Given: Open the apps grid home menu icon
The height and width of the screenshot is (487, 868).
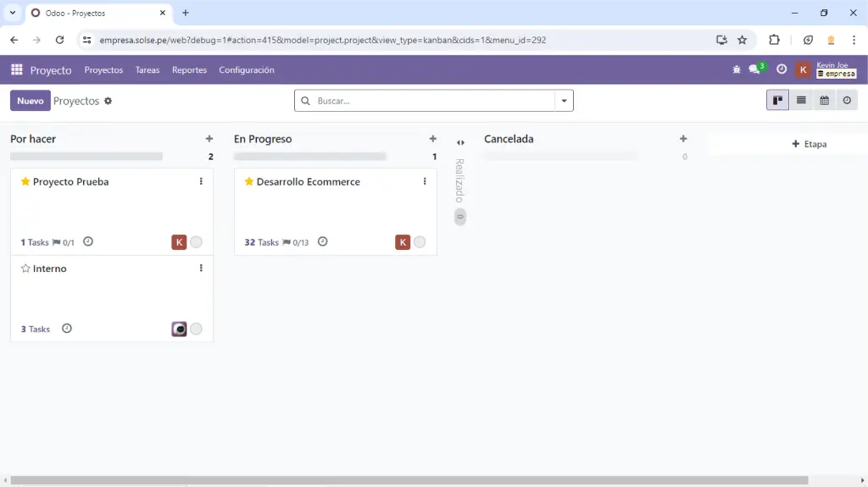Looking at the screenshot, I should [x=17, y=70].
